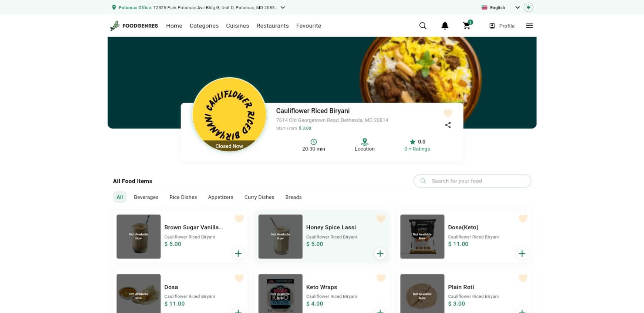Go to the Home page

click(x=174, y=26)
